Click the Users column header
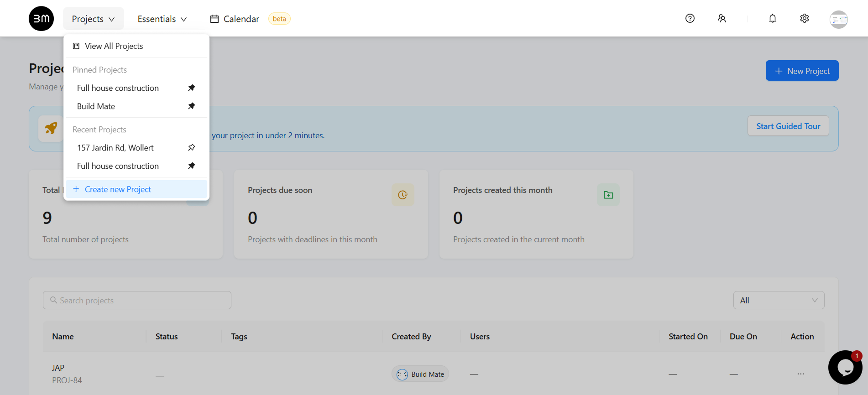The height and width of the screenshot is (395, 868). point(480,337)
